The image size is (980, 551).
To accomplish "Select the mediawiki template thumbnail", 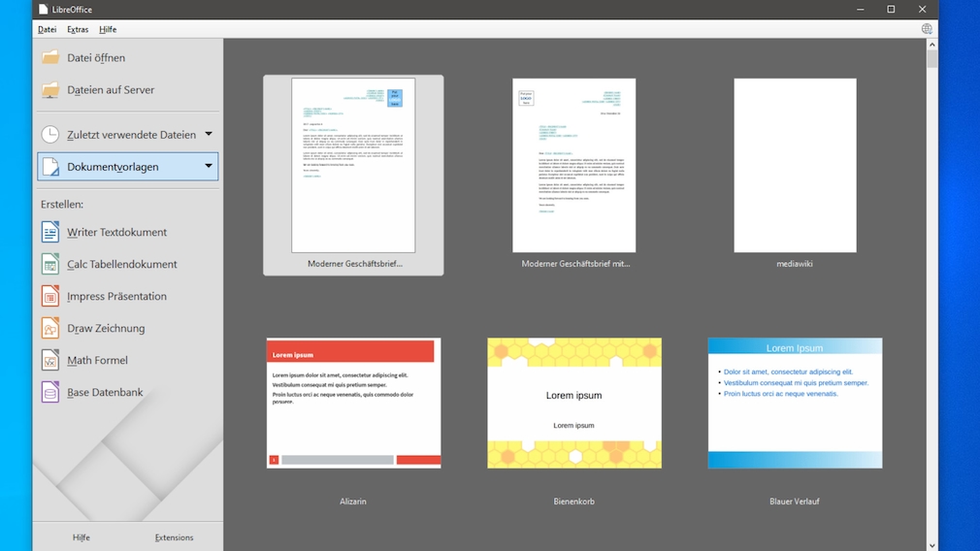I will [x=795, y=165].
